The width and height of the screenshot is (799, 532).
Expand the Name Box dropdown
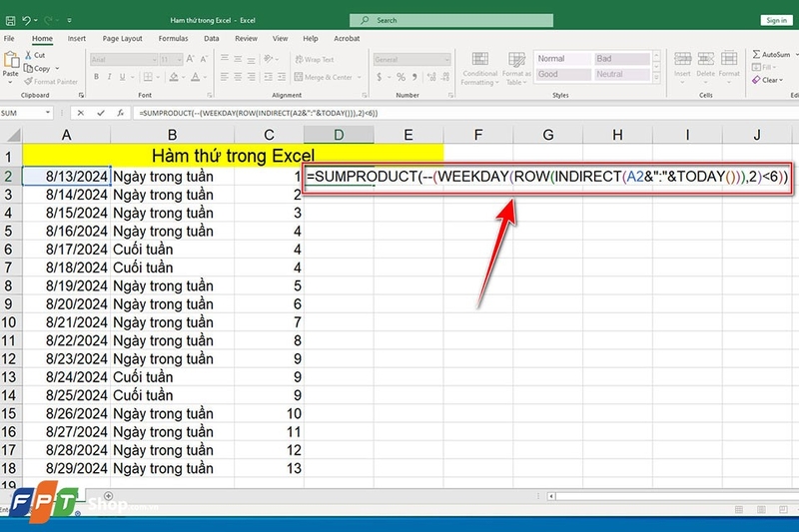pyautogui.click(x=47, y=113)
